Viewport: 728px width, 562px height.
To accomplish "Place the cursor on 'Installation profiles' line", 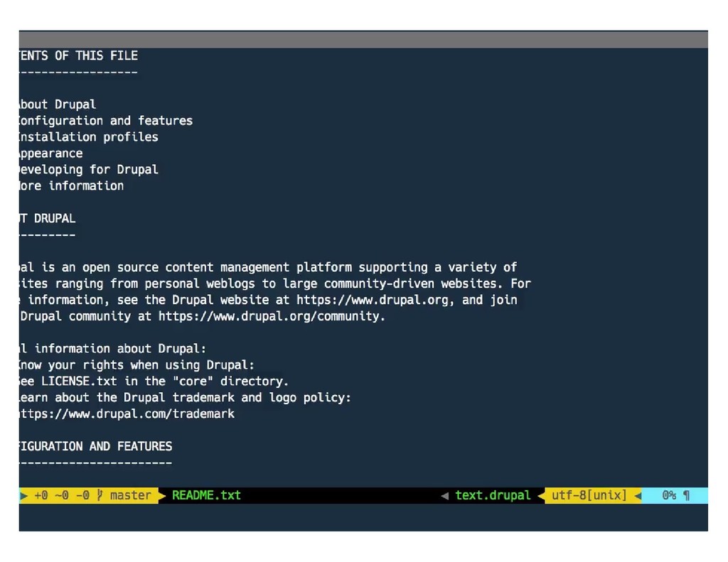I will pyautogui.click(x=89, y=137).
